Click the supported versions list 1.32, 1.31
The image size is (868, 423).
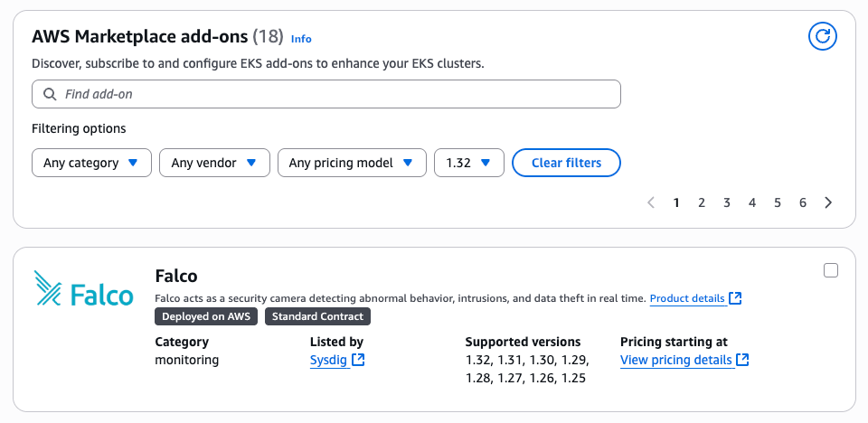click(x=527, y=369)
